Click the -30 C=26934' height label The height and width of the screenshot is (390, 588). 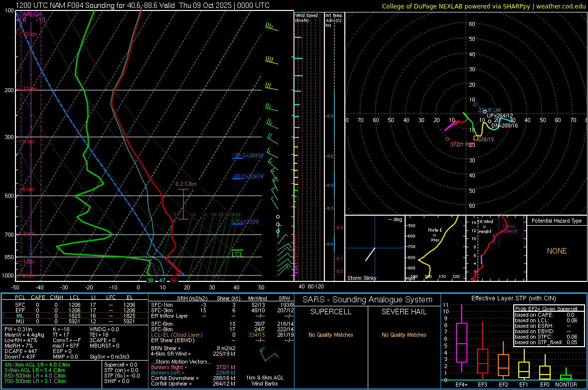[x=248, y=155]
